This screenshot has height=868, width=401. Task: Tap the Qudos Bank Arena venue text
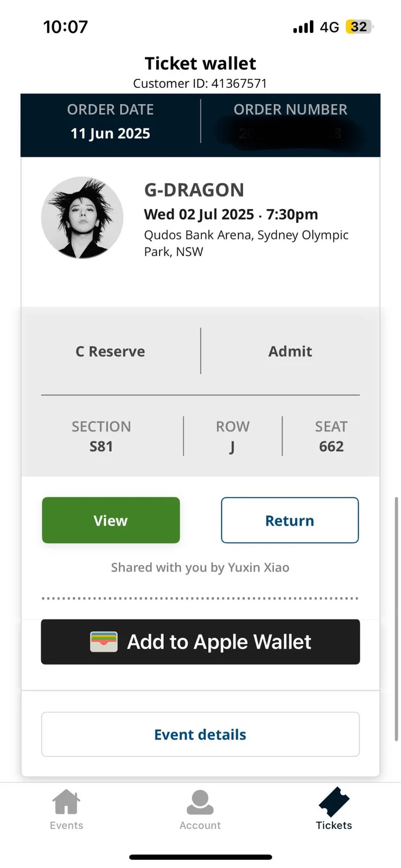[x=246, y=243]
